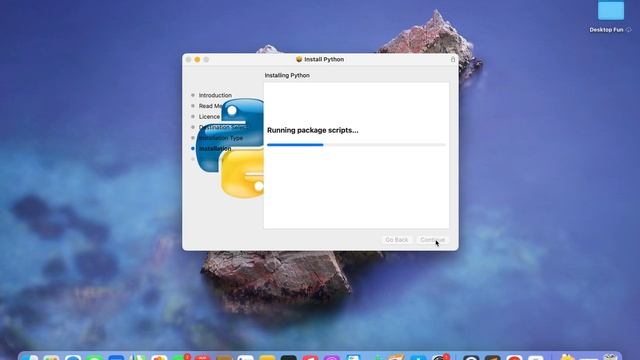The image size is (640, 360).
Task: Select the Destination Select step
Action: point(222,127)
